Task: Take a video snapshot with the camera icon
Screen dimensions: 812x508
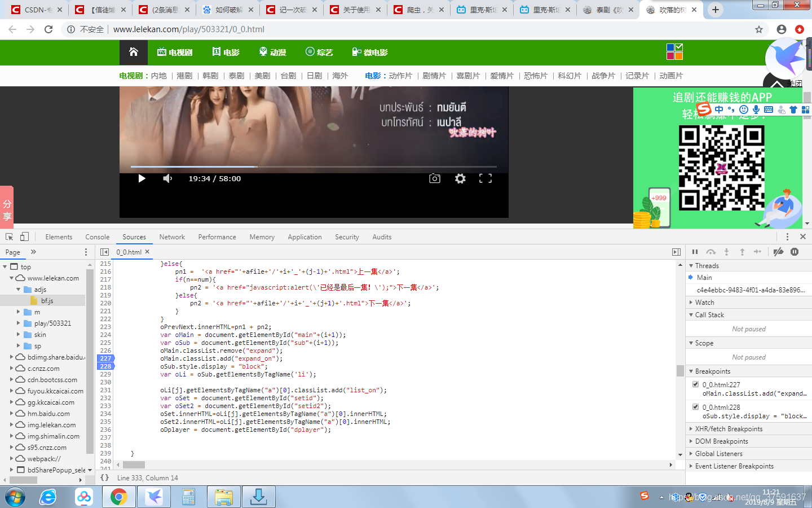Action: 434,178
